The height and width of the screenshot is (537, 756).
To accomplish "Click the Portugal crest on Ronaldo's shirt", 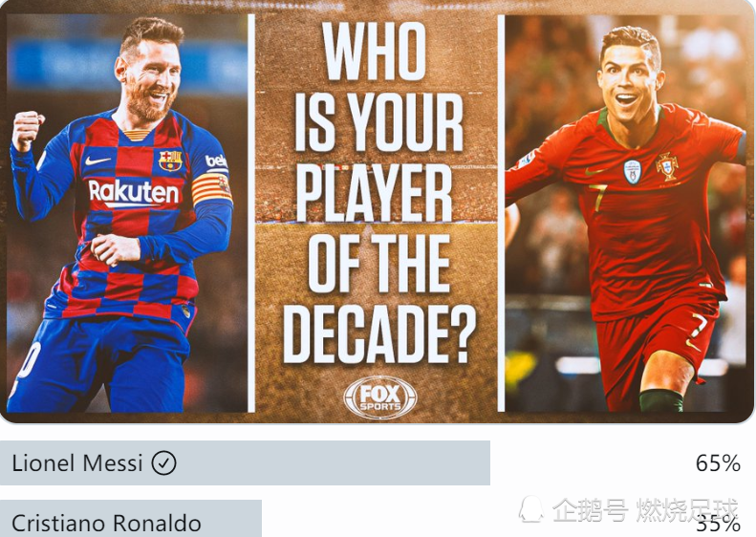I will click(x=667, y=166).
